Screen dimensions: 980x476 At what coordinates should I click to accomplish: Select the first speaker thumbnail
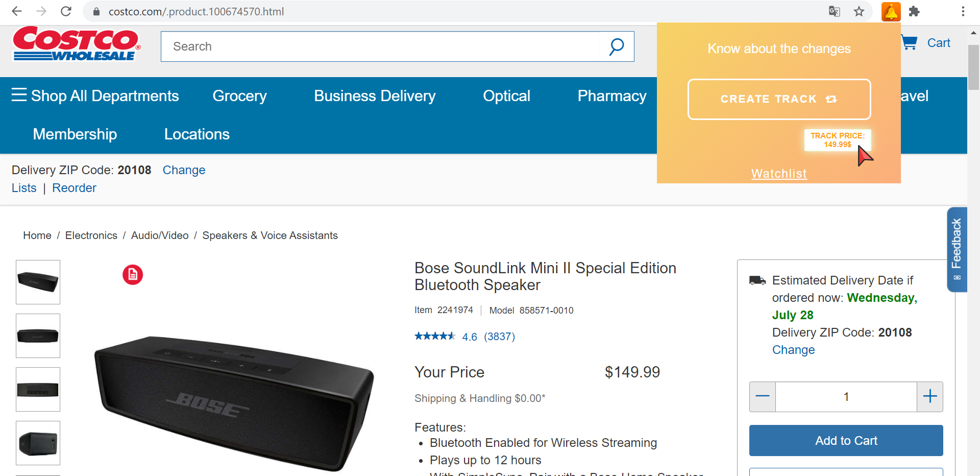[x=38, y=282]
